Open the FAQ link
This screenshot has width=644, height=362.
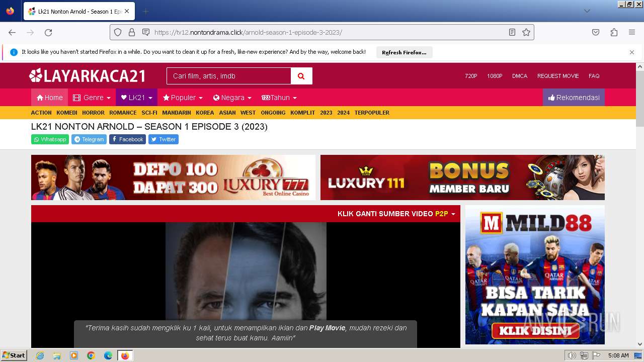pyautogui.click(x=594, y=76)
